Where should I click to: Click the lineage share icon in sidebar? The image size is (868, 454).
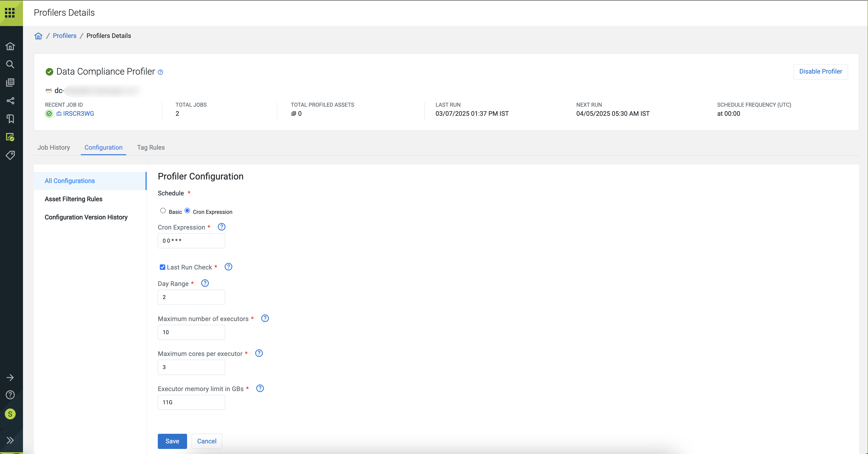point(10,101)
